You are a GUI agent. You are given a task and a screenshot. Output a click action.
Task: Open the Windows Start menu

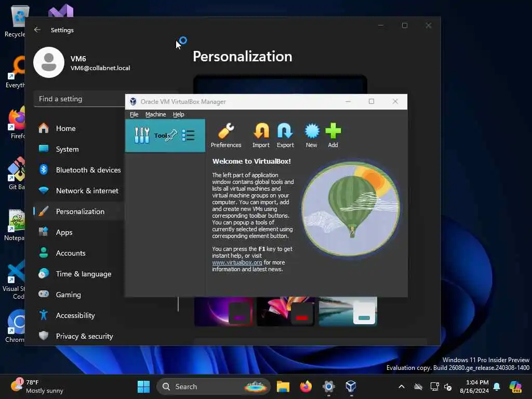pyautogui.click(x=143, y=387)
